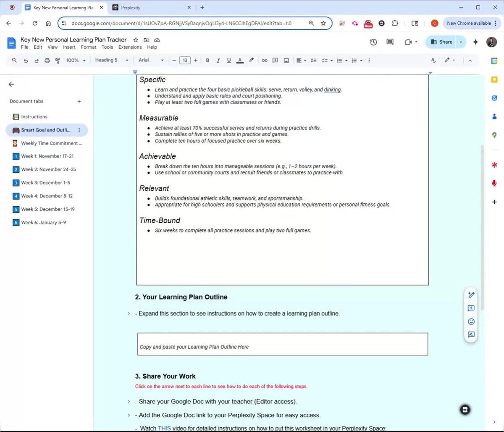Toggle underline formatting

coord(229,61)
